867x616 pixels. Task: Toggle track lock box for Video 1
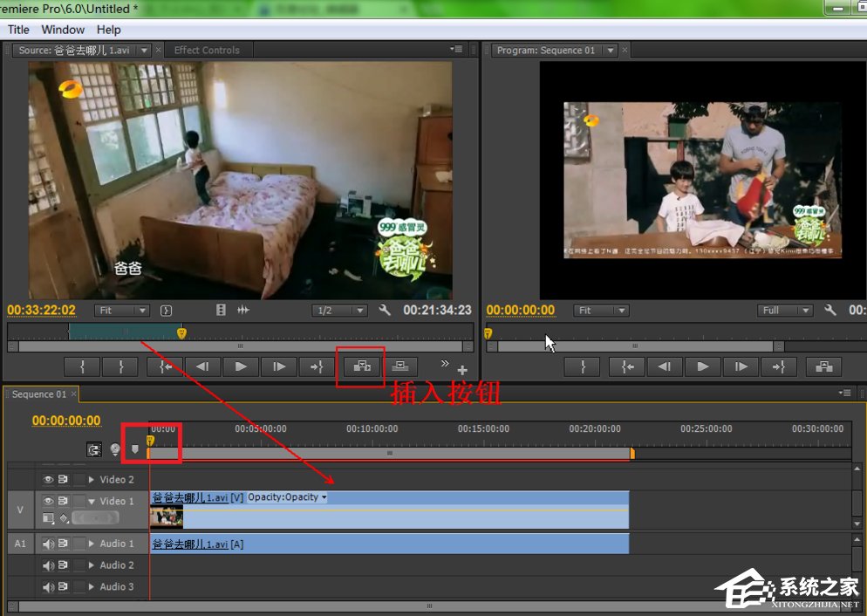coord(79,501)
